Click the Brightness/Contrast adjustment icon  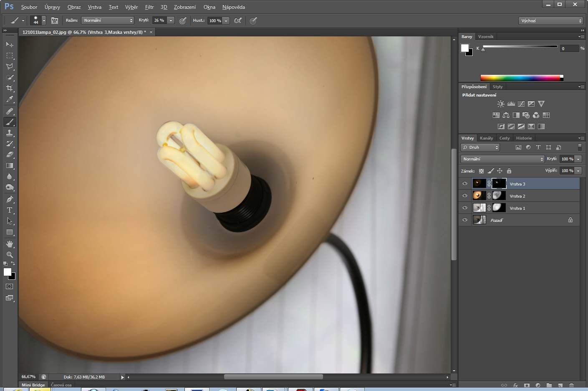coord(501,104)
